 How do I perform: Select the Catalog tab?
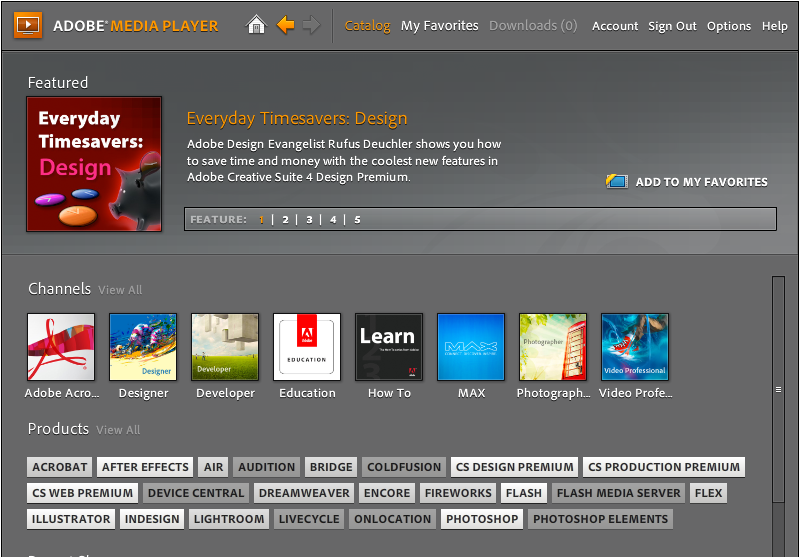click(x=367, y=26)
